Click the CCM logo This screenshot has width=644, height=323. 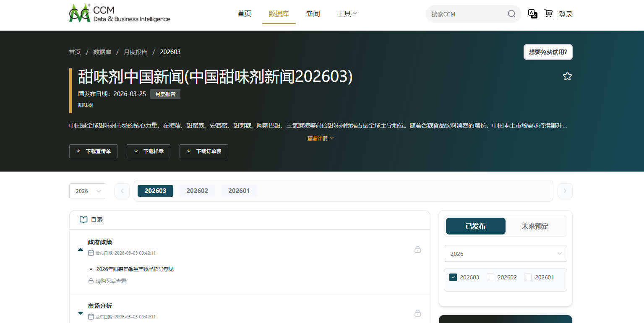point(119,13)
